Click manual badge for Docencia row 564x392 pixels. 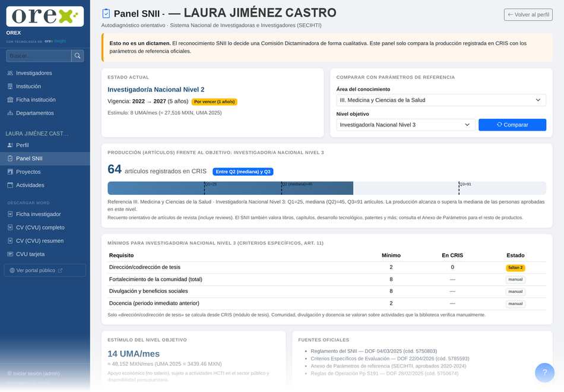coord(515,304)
